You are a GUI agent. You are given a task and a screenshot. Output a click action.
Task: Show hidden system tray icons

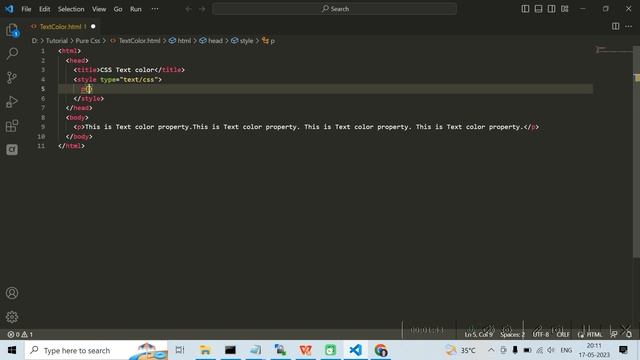click(x=491, y=350)
